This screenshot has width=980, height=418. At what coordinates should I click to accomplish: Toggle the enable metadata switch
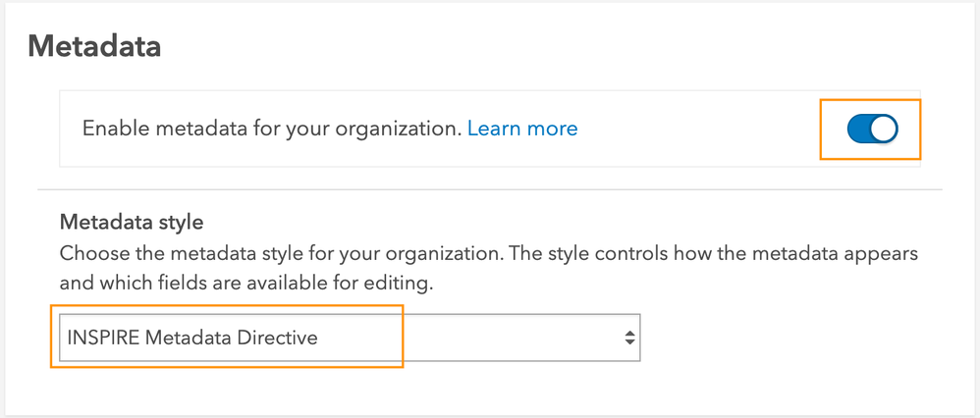click(x=871, y=129)
